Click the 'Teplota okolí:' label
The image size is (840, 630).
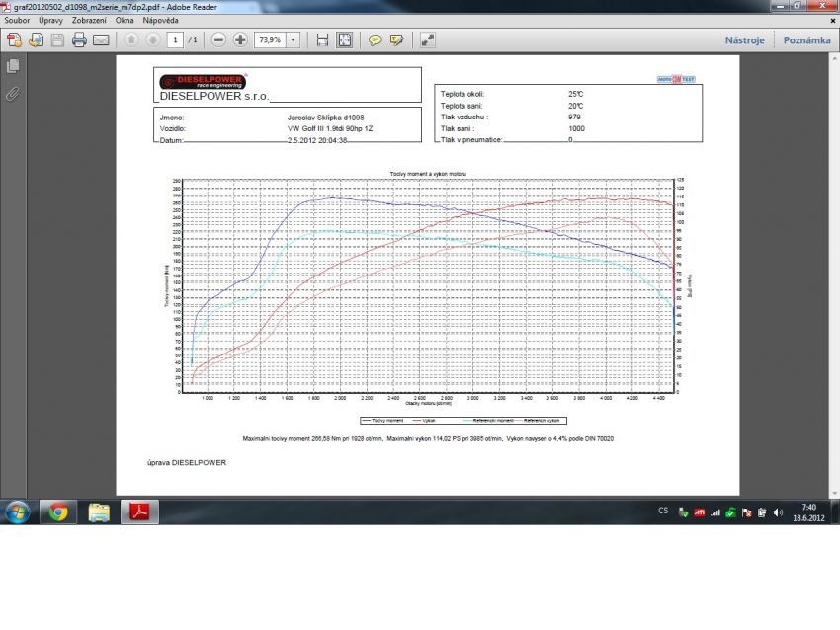tap(462, 94)
